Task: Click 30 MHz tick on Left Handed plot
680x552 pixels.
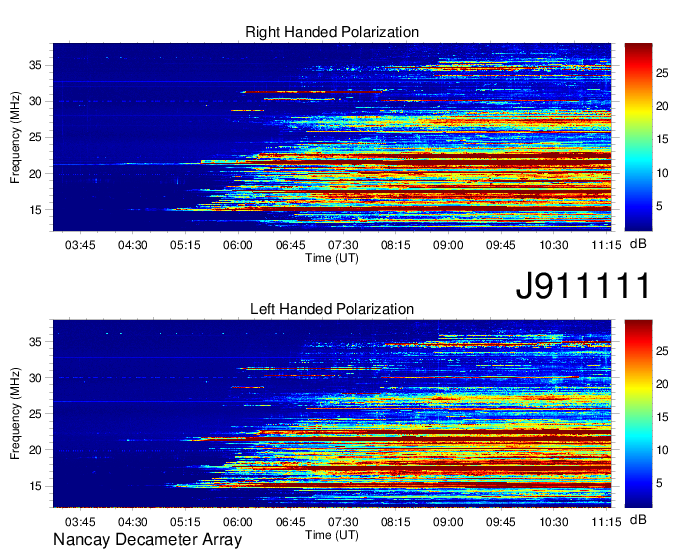Action: pos(35,378)
